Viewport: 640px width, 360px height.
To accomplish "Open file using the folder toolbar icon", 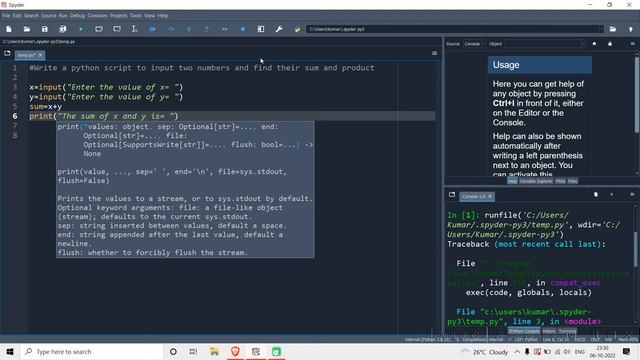I will pyautogui.click(x=27, y=29).
